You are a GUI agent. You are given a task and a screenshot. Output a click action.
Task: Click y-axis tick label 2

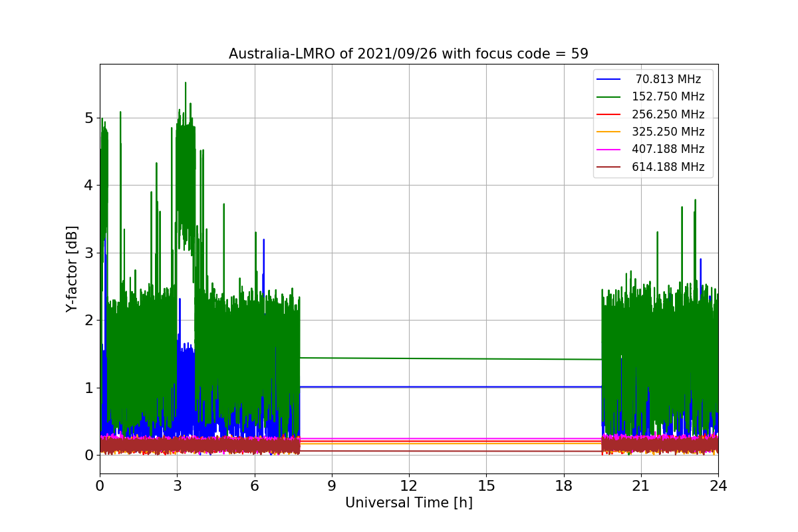point(88,321)
